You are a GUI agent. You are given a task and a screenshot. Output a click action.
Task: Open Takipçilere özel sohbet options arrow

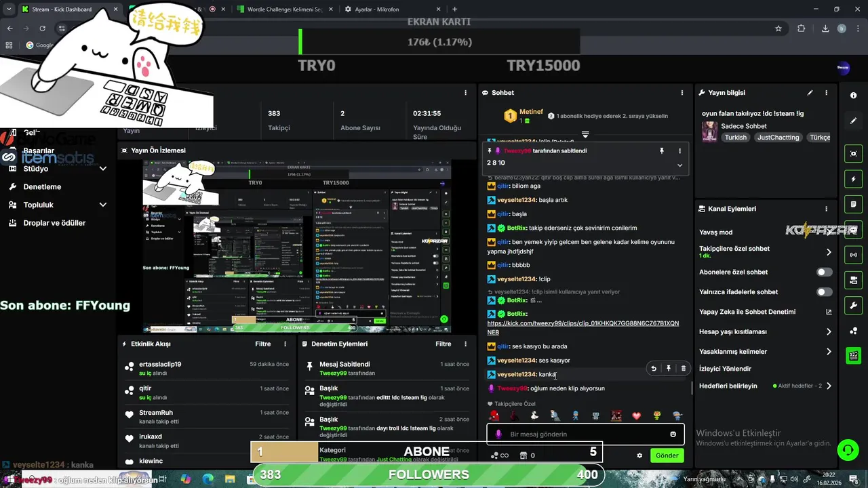[829, 252]
